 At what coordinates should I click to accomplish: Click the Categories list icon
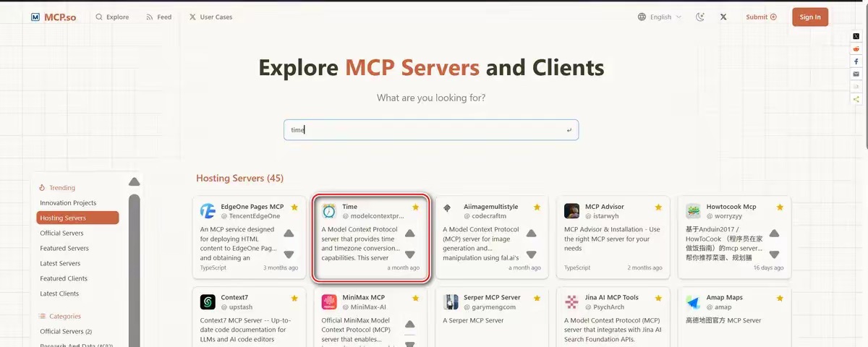point(43,316)
